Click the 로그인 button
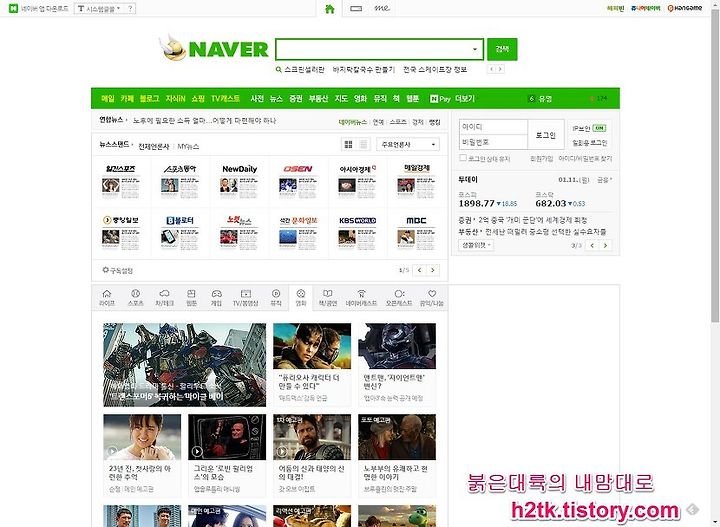 click(546, 135)
